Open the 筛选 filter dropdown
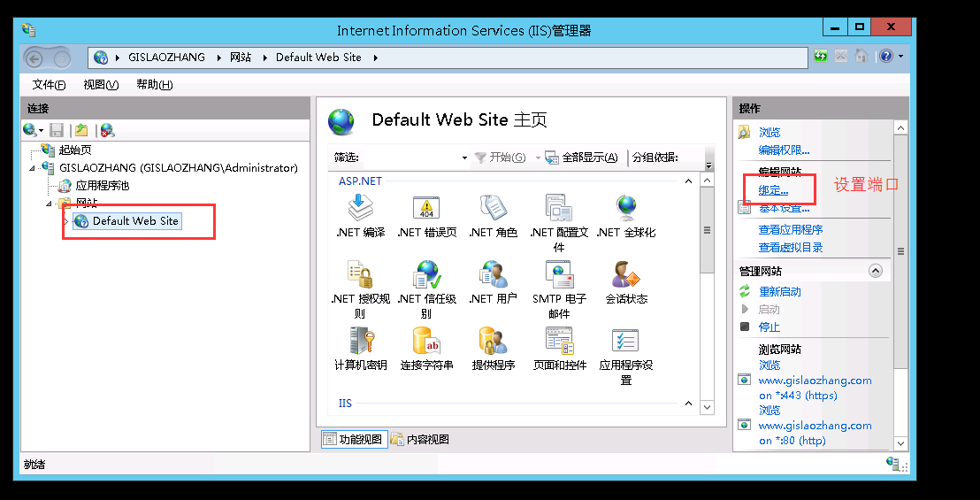 pyautogui.click(x=464, y=158)
